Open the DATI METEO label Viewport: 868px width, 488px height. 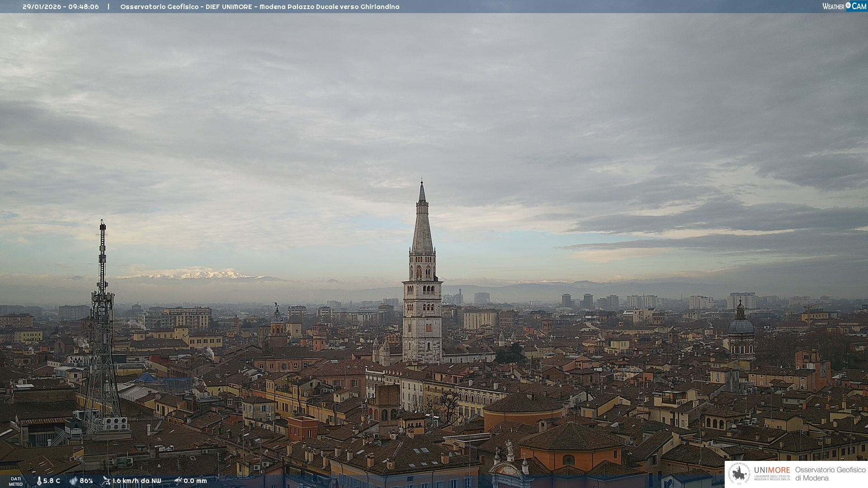(x=16, y=481)
